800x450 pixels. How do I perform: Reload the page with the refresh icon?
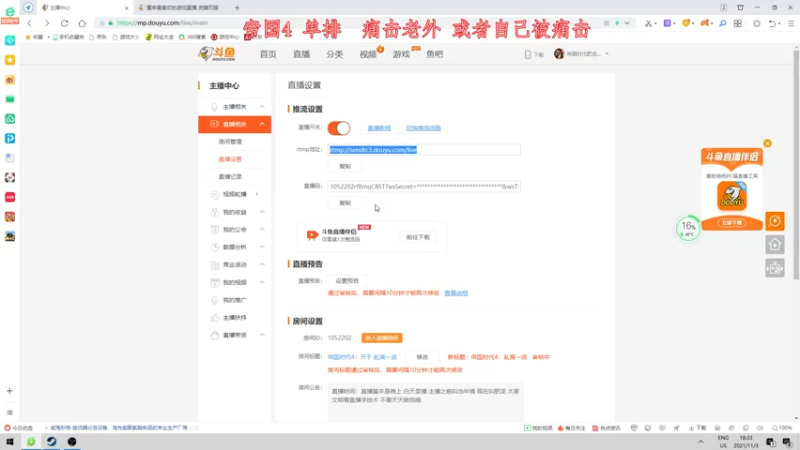click(64, 23)
